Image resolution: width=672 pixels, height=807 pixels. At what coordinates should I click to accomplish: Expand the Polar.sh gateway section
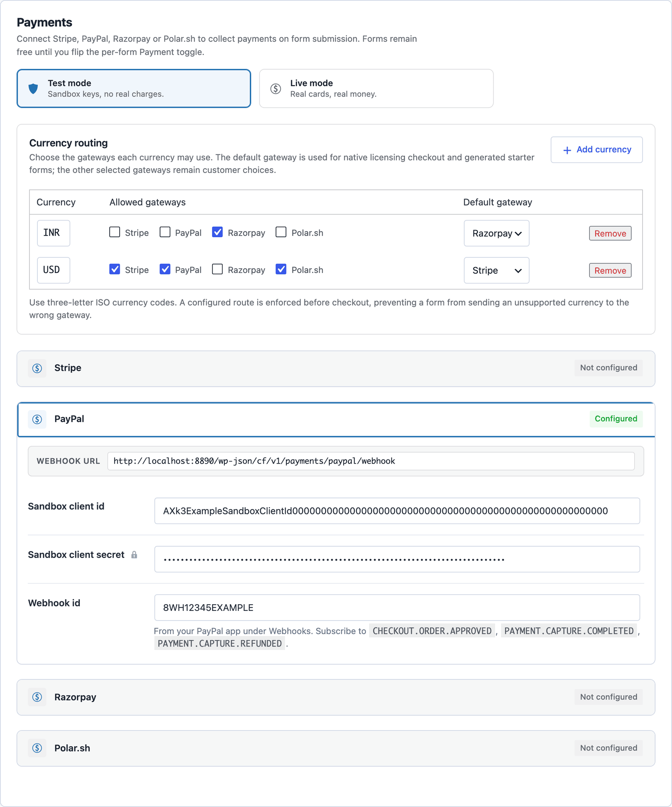click(336, 748)
